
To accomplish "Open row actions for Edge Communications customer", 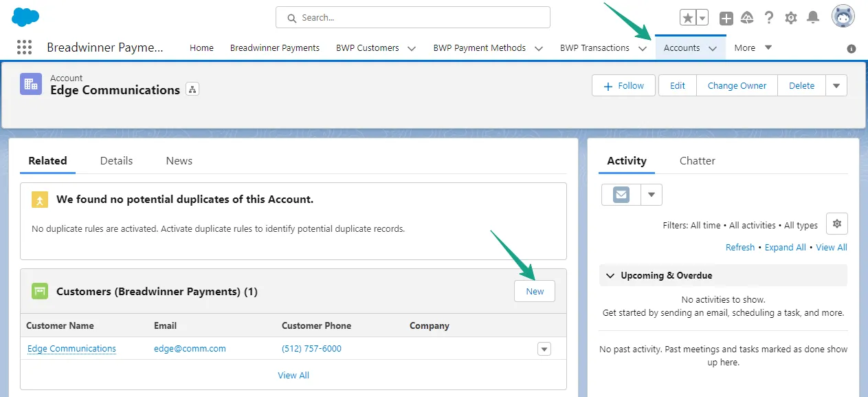I will [544, 349].
